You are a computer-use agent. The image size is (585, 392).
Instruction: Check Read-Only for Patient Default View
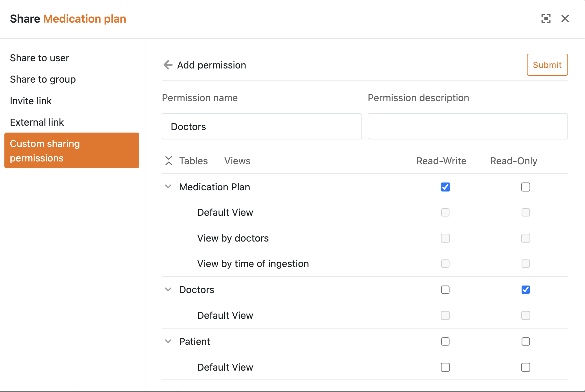pyautogui.click(x=526, y=367)
